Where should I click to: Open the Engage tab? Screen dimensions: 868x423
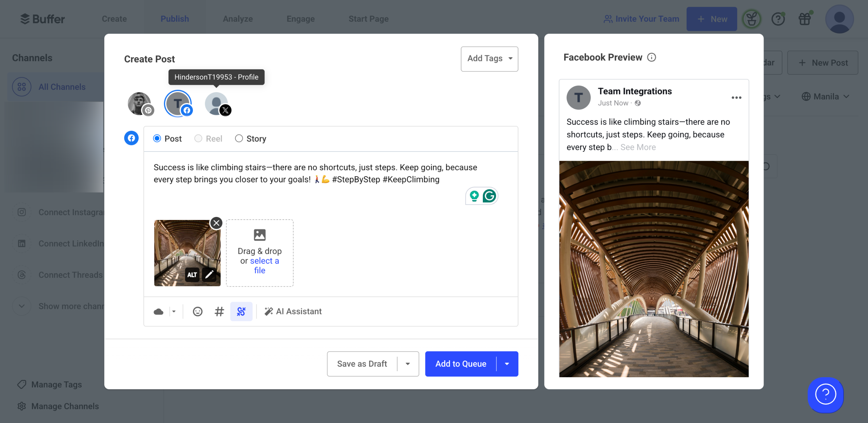300,19
